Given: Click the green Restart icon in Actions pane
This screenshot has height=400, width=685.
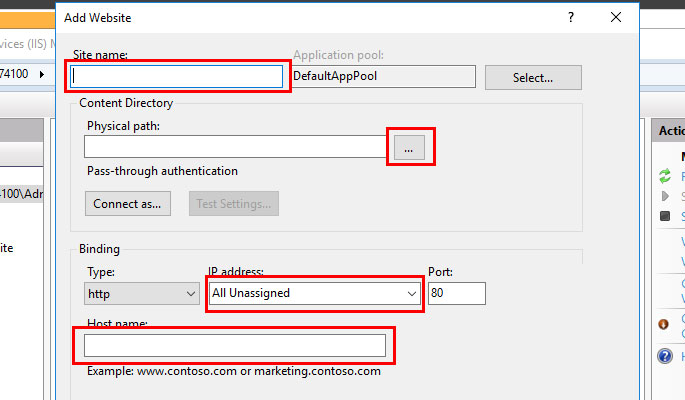Looking at the screenshot, I should click(665, 176).
